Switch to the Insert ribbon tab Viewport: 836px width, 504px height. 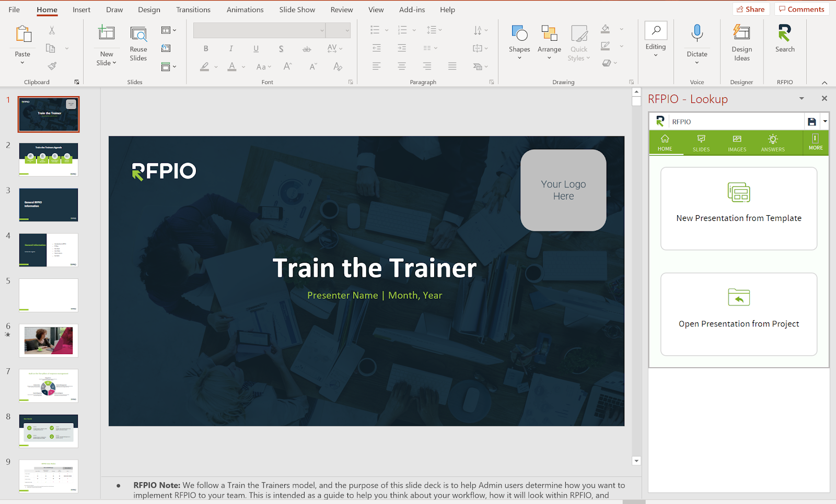point(82,9)
